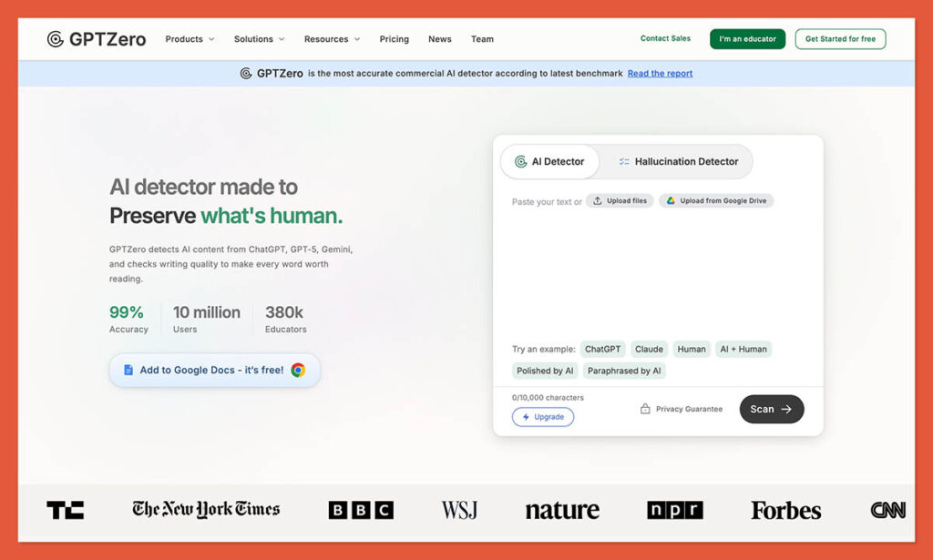Viewport: 933px width, 560px height.
Task: Click the nature logo
Action: click(x=562, y=511)
